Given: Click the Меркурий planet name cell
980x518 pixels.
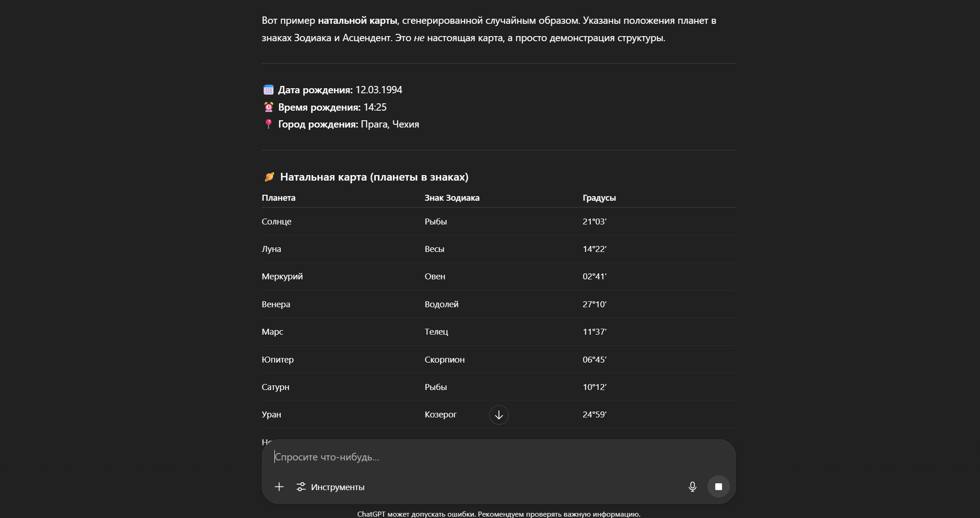Looking at the screenshot, I should 282,277.
